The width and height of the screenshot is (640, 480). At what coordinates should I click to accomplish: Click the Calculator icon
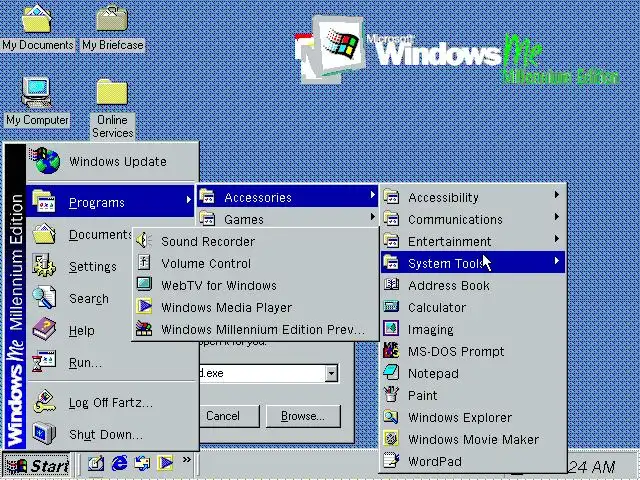391,307
